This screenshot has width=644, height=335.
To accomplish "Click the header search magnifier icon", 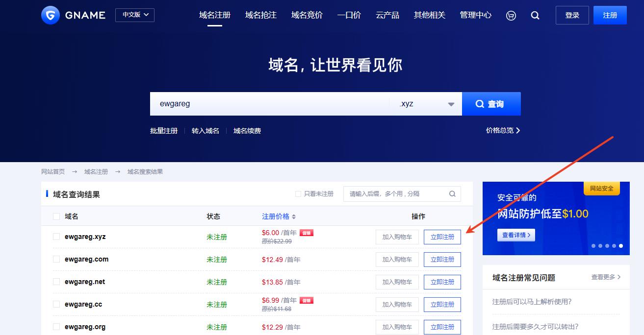I will coord(535,15).
